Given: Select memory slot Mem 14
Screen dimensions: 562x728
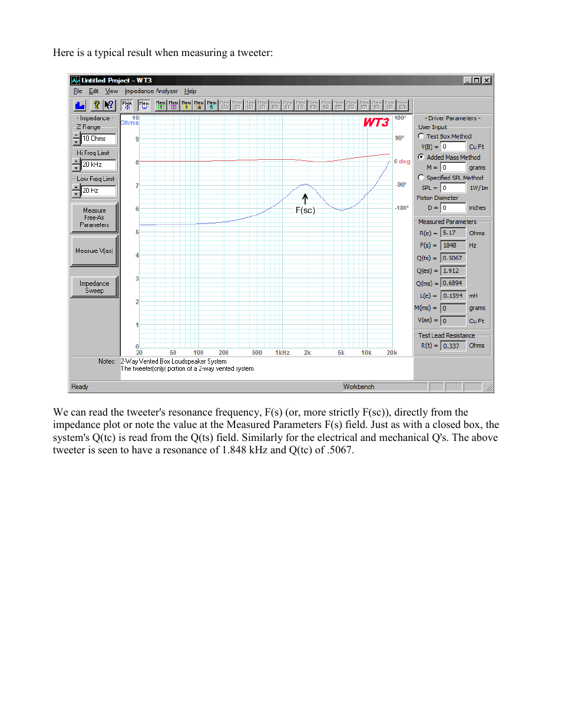Looking at the screenshot, I should point(327,105).
